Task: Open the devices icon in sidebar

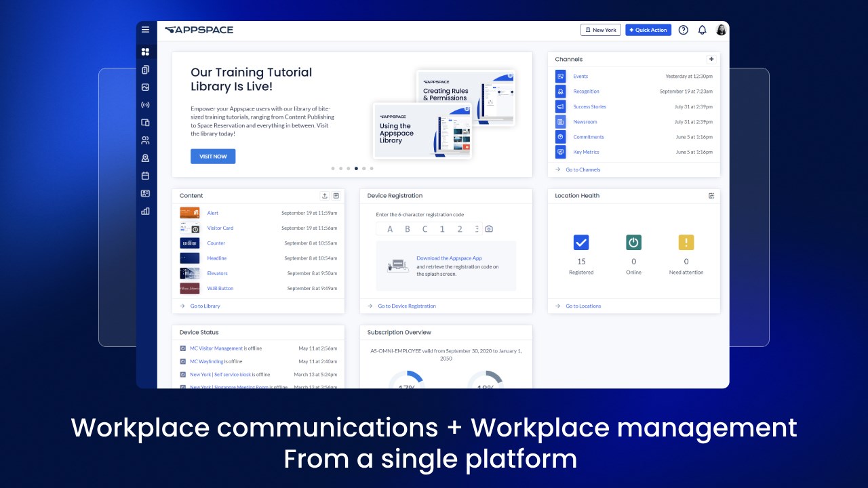Action: coord(145,123)
